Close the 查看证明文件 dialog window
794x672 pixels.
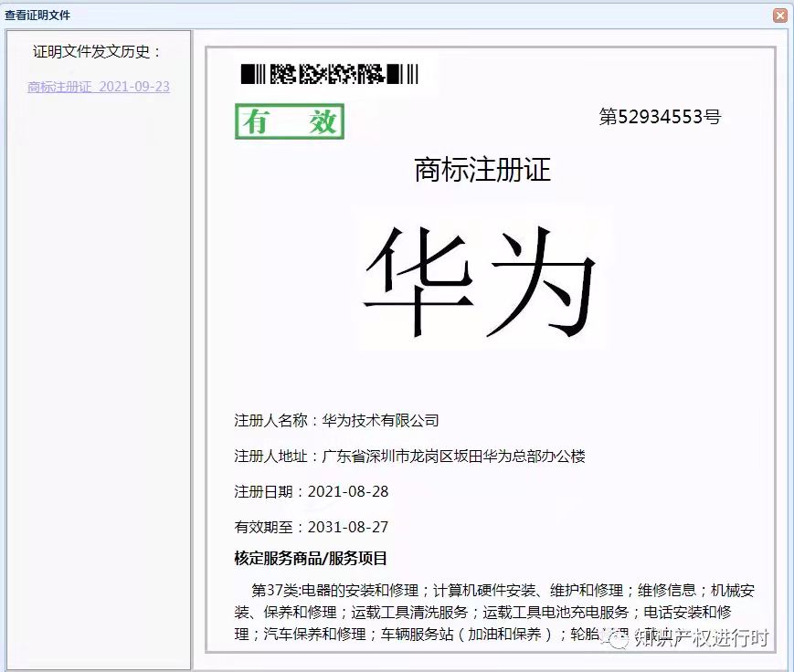coord(780,16)
